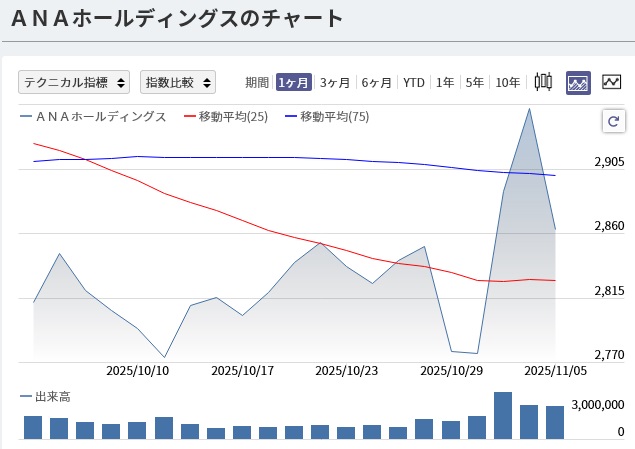635x449 pixels.
Task: Toggle 移動平均(75) line visibility
Action: click(x=327, y=117)
